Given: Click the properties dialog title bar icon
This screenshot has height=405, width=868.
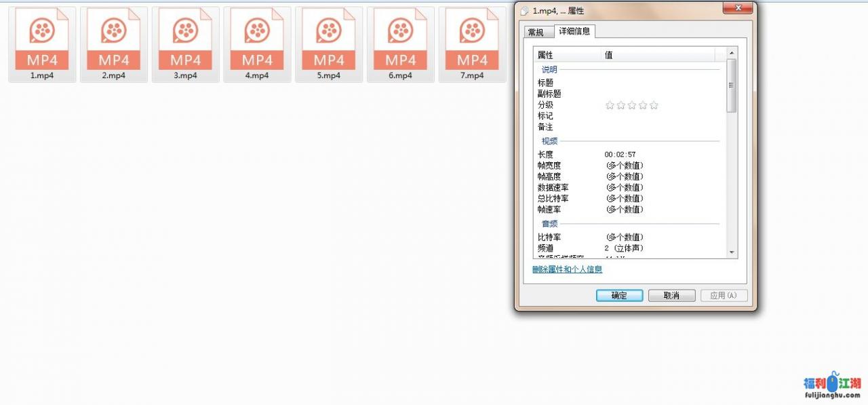Looking at the screenshot, I should tap(524, 11).
